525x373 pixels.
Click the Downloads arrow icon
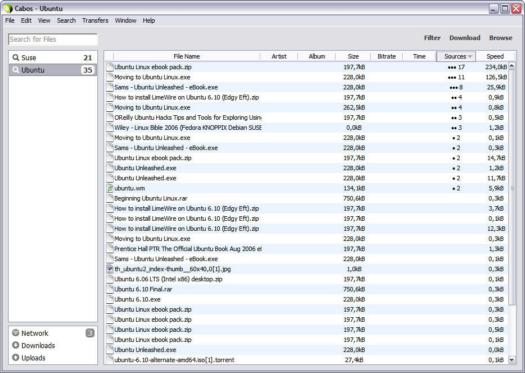[15, 345]
